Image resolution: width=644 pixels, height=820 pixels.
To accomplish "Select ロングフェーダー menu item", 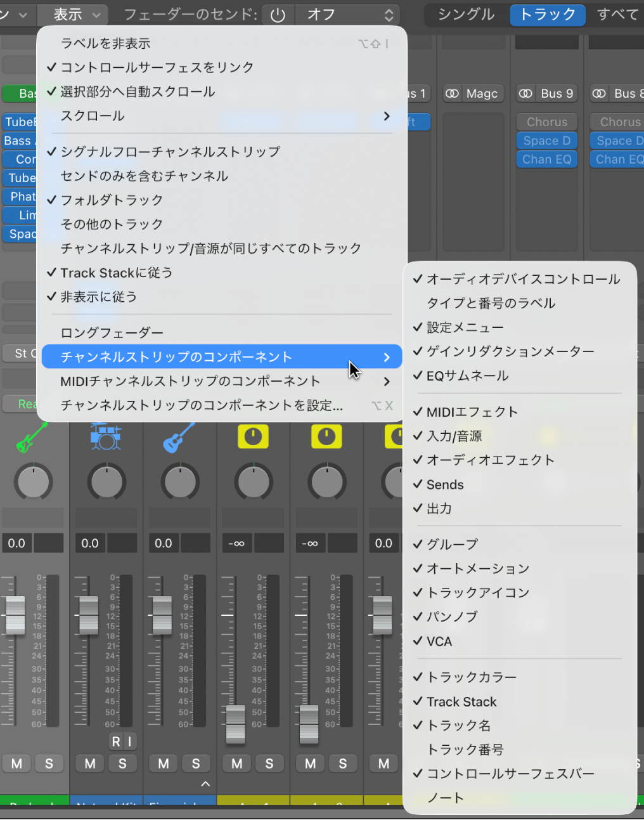I will click(222, 332).
